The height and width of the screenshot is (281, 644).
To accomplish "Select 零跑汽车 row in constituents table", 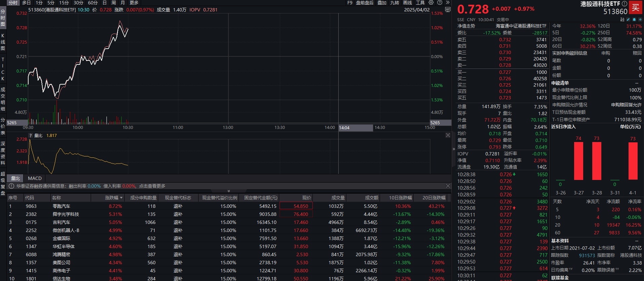I will tap(61, 206).
